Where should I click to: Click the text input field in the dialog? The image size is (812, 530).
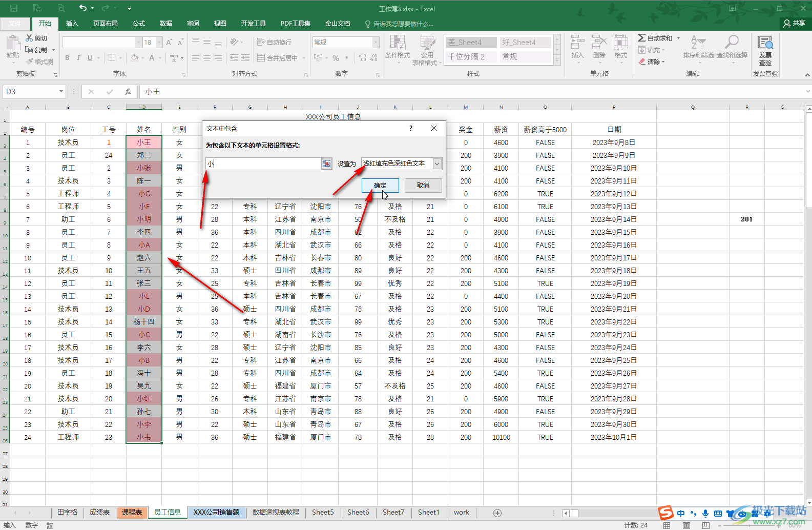[263, 164]
